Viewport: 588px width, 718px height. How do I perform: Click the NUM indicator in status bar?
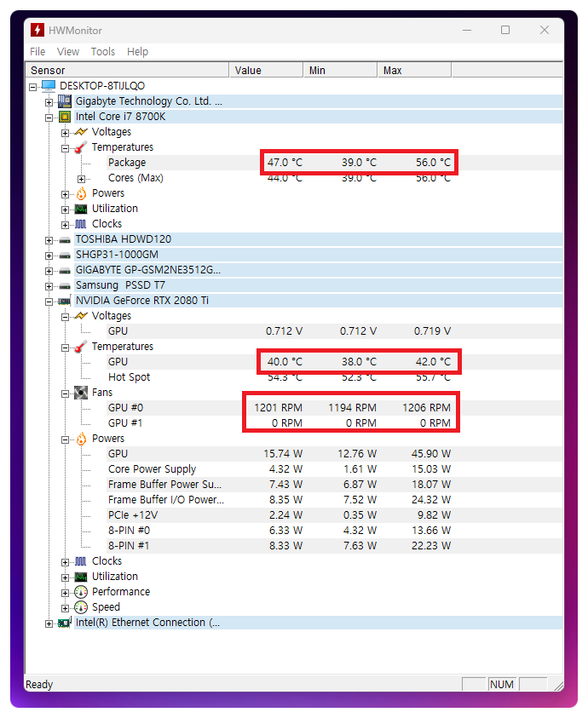coord(502,685)
